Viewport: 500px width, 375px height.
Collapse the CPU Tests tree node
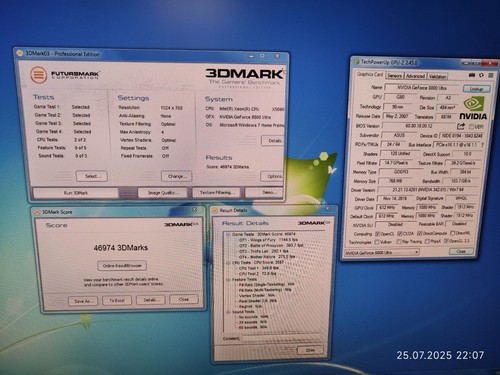coord(228,263)
